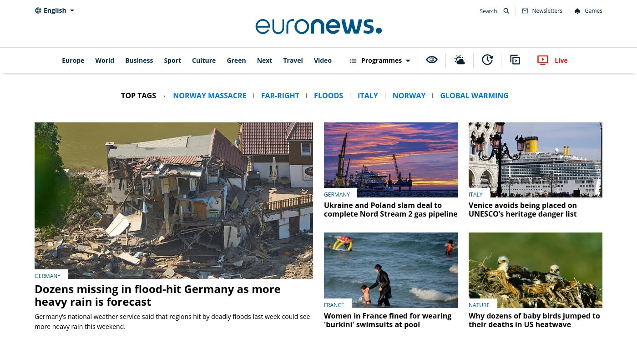Click the eye icon in navigation bar
Image resolution: width=637 pixels, height=364 pixels.
(x=432, y=60)
